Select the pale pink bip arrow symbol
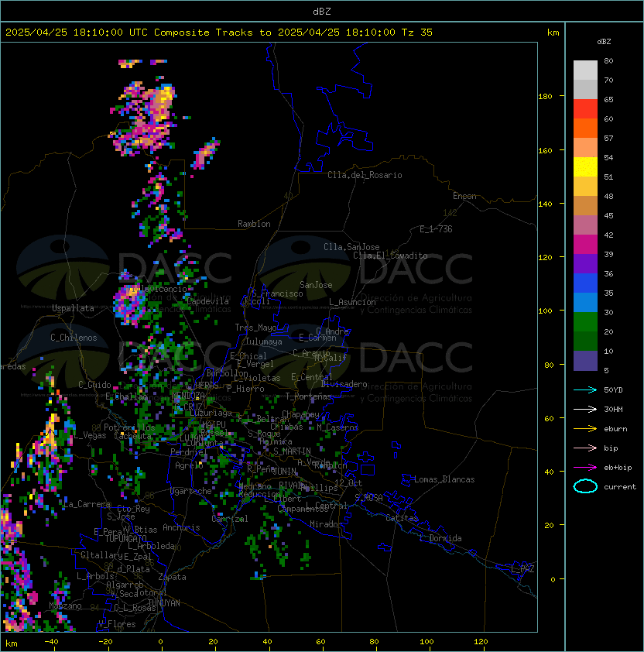Image resolution: width=644 pixels, height=652 pixels. click(x=585, y=448)
